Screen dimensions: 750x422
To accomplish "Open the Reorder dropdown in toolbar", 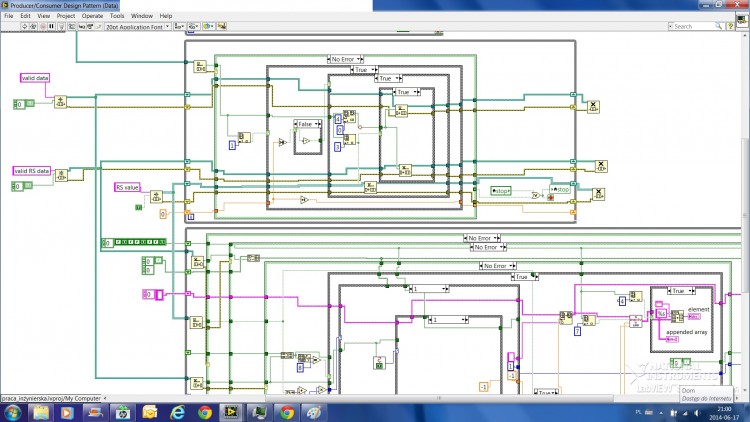I will 208,26.
